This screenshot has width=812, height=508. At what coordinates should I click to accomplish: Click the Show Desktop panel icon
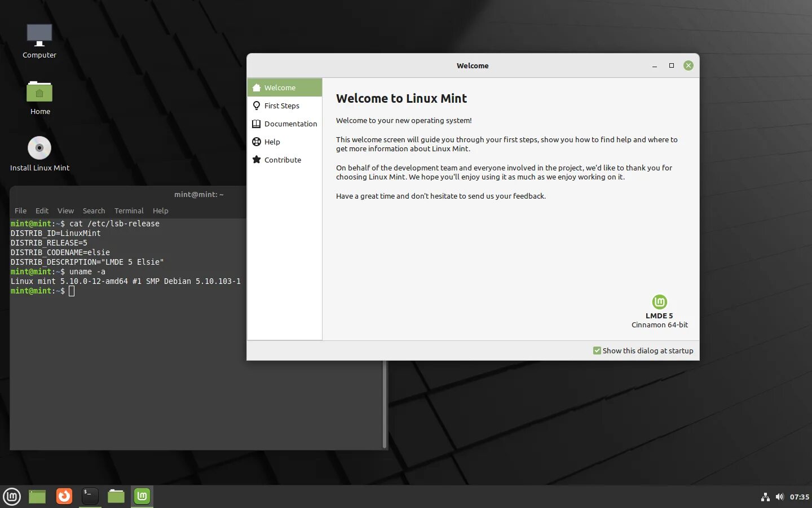pos(37,496)
